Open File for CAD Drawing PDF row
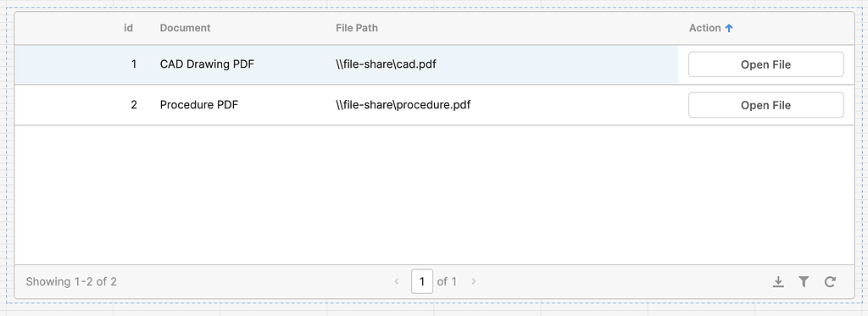 pos(766,64)
